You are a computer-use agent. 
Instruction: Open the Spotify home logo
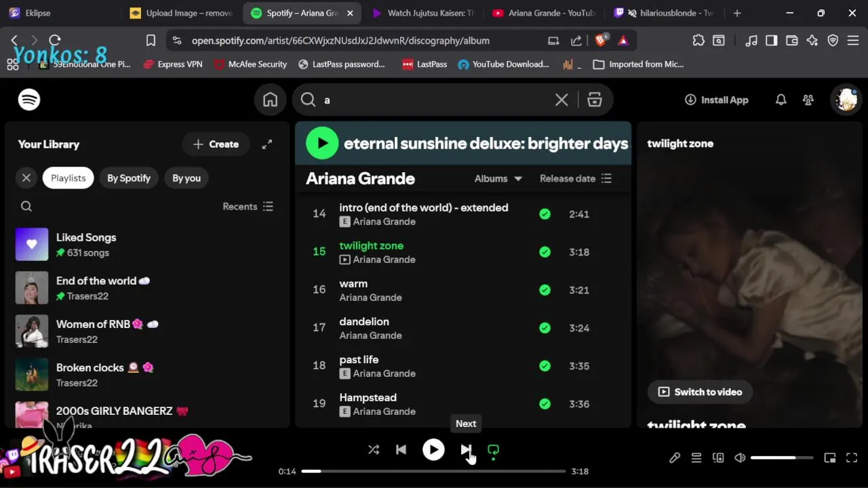[x=29, y=100]
